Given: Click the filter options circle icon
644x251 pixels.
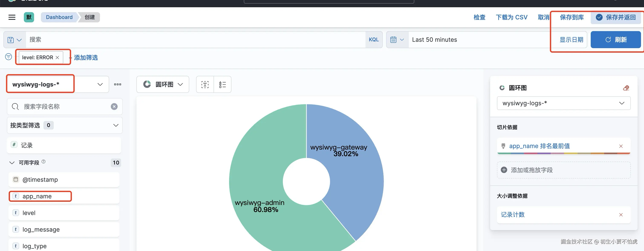Looking at the screenshot, I should [9, 57].
